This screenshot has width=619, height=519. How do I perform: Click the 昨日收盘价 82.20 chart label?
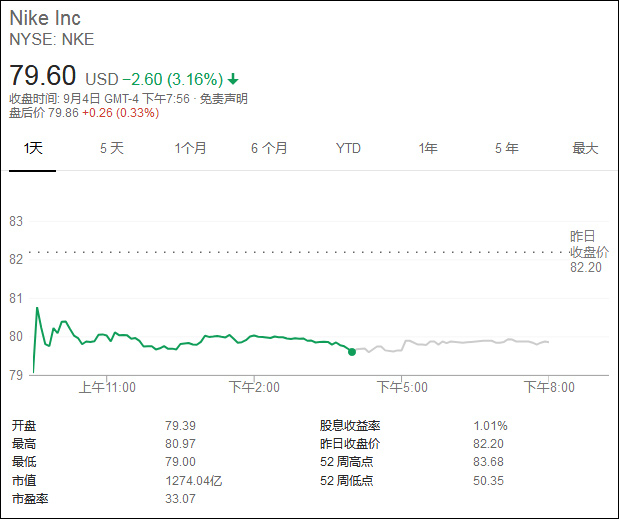[585, 251]
